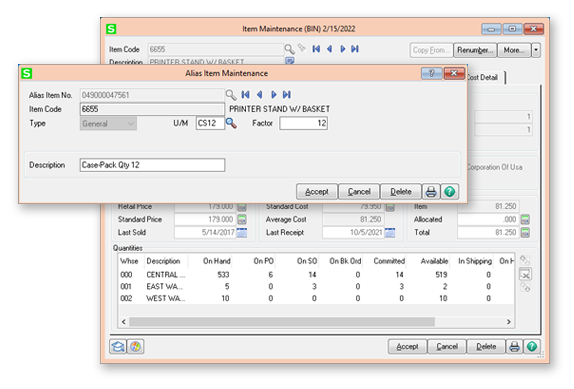This screenshot has width=574, height=389.
Task: Open Alias Item No. lookup magnifier
Action: [231, 95]
